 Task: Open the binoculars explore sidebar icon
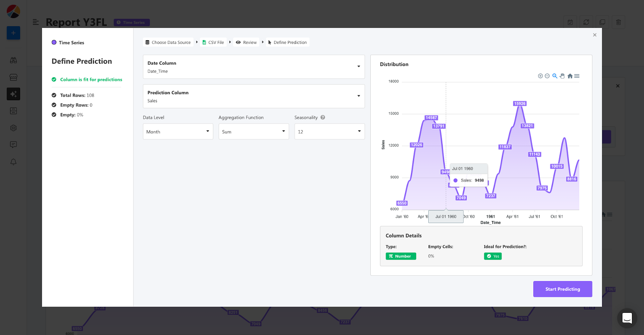tap(13, 60)
